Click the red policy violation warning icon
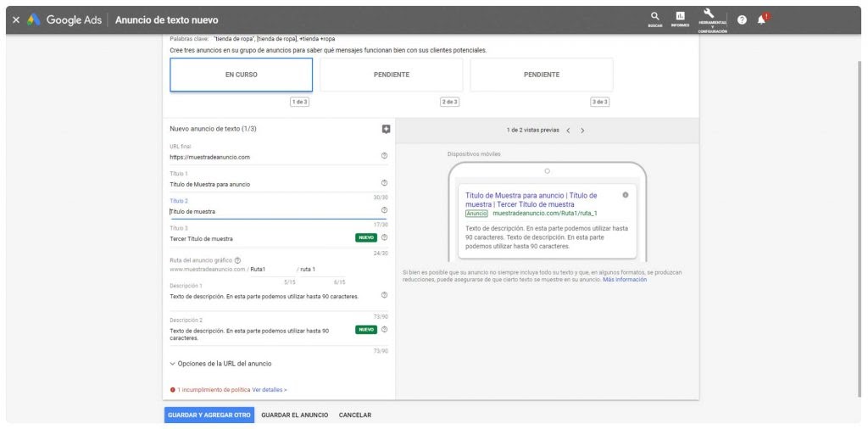The image size is (868, 429). (173, 390)
